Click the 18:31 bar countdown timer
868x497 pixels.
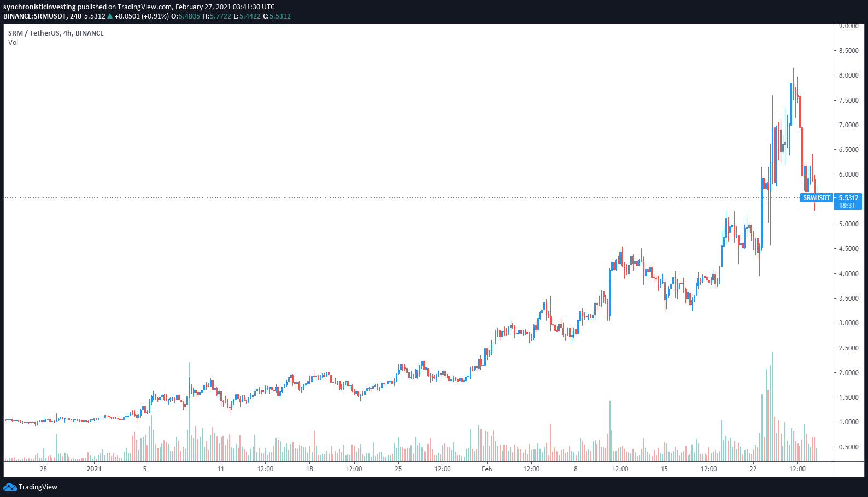(x=847, y=206)
